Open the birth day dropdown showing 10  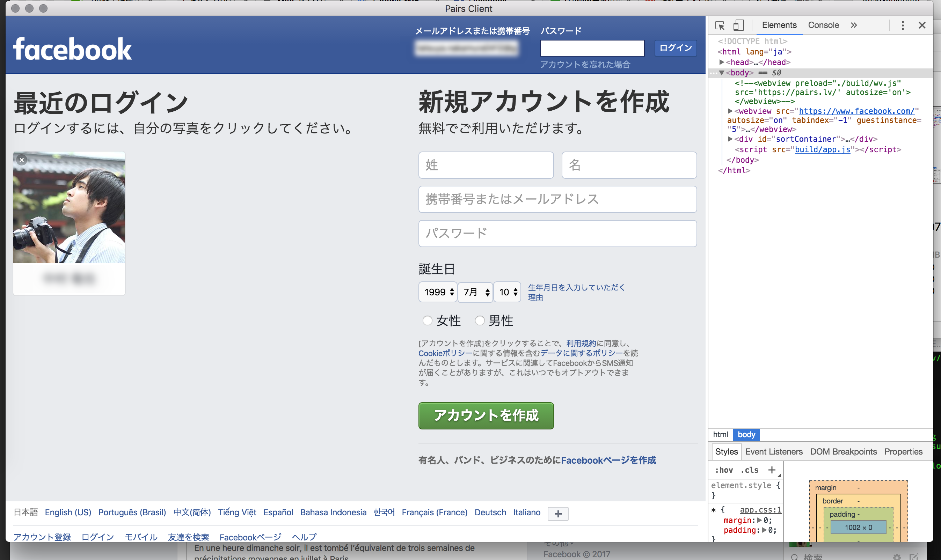click(507, 292)
